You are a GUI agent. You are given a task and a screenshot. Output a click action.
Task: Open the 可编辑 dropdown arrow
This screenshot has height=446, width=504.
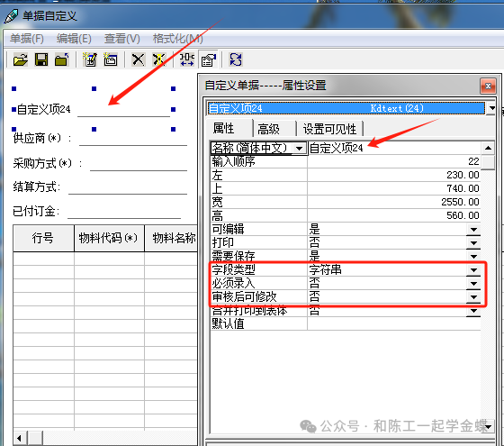[473, 230]
